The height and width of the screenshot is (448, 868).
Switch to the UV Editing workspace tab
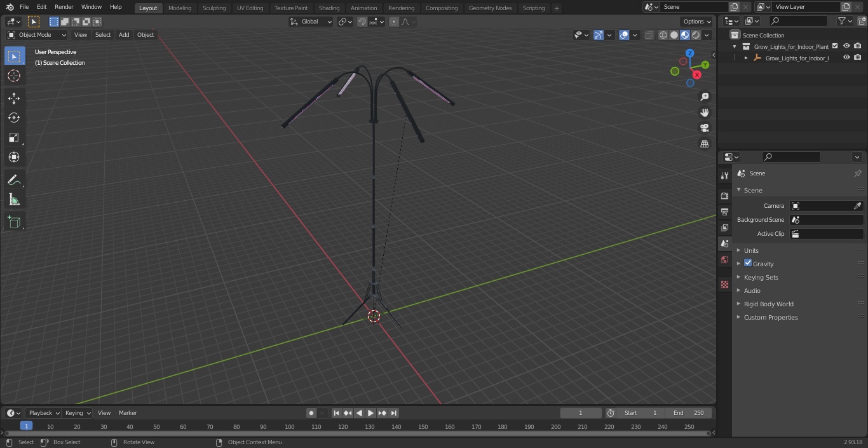pos(250,8)
